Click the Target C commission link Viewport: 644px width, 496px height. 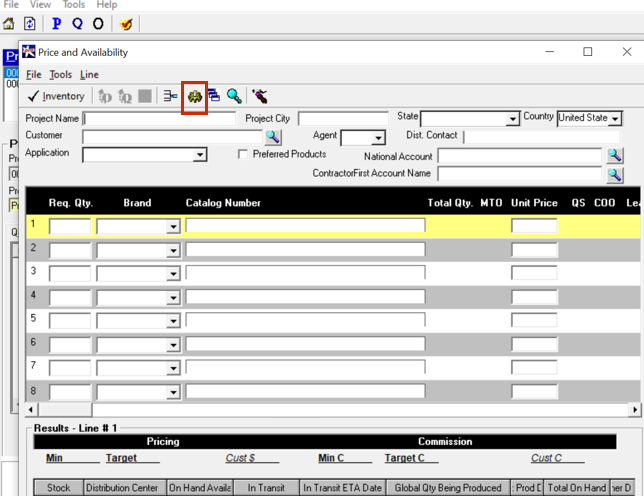point(405,458)
